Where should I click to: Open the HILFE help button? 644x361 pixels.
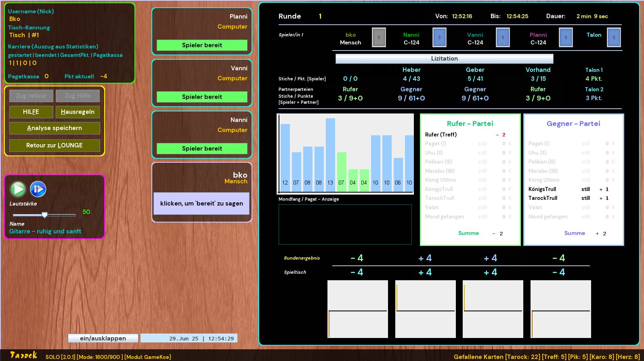(31, 112)
